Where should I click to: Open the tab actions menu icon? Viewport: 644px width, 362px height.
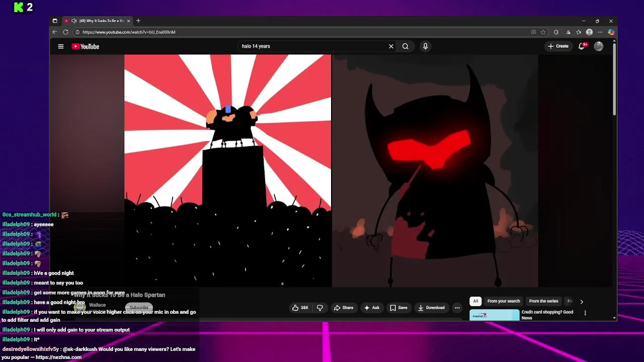pos(55,21)
